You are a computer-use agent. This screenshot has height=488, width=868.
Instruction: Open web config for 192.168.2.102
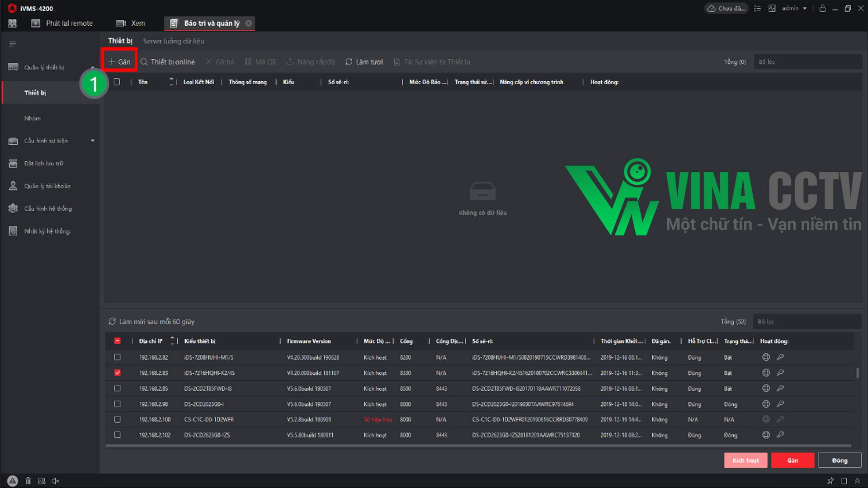click(x=766, y=435)
